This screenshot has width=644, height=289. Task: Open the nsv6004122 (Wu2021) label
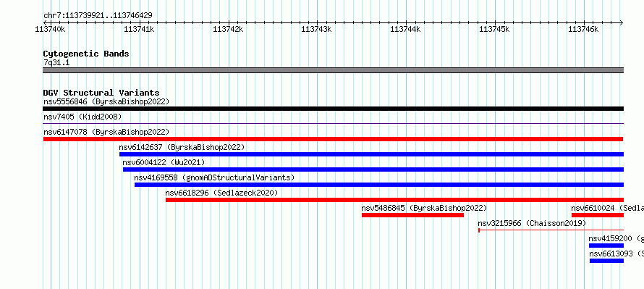tap(164, 162)
